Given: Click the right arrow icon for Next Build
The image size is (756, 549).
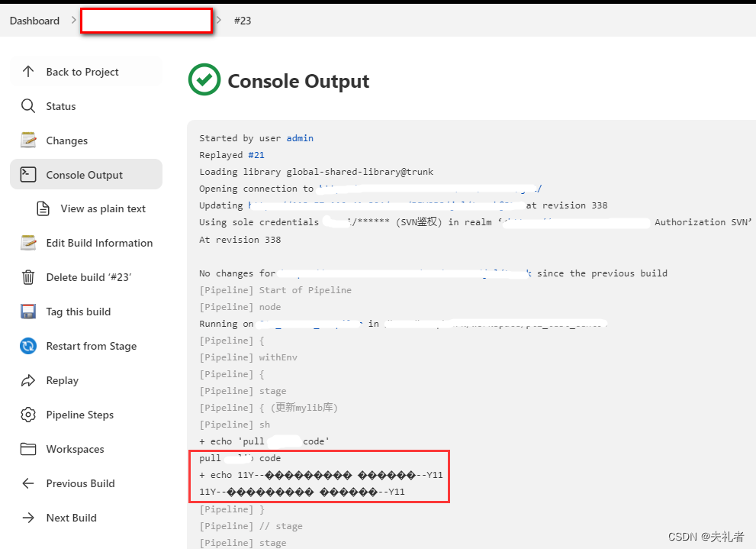Looking at the screenshot, I should (x=28, y=518).
